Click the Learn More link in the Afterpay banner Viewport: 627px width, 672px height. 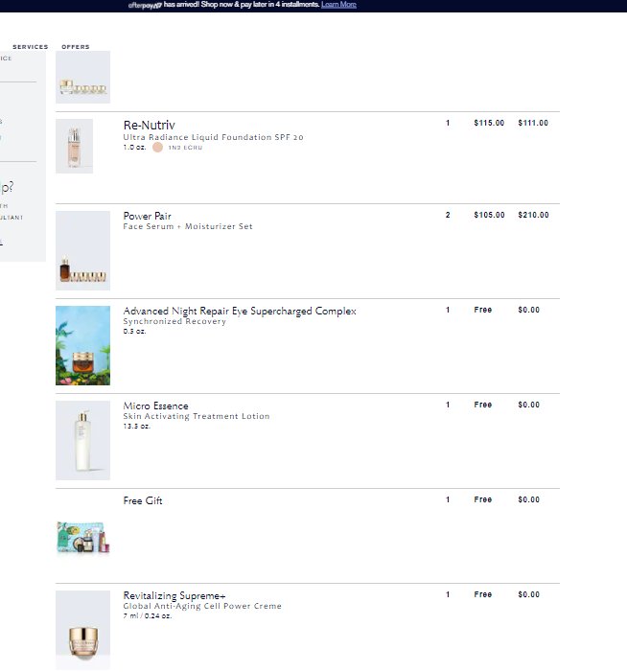pyautogui.click(x=338, y=5)
